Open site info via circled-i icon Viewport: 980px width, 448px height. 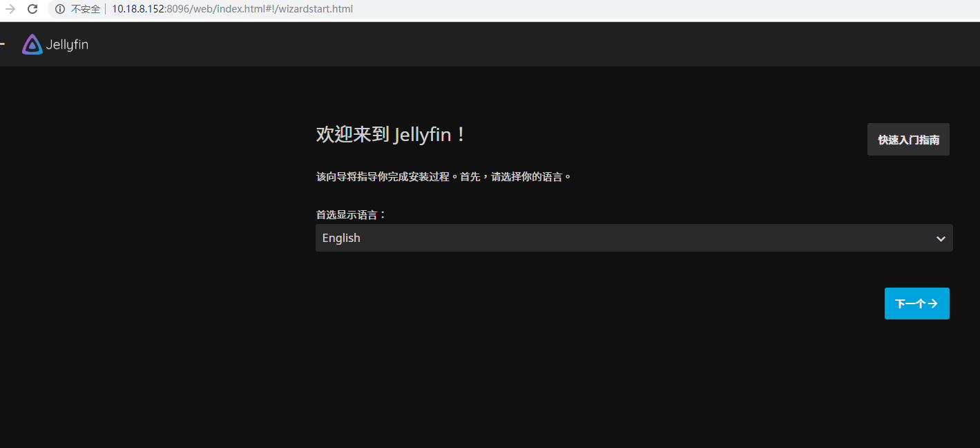60,9
